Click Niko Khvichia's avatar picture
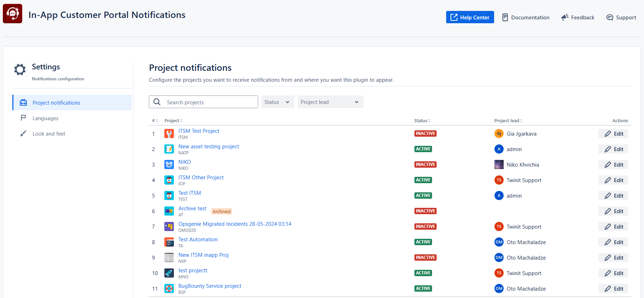This screenshot has height=298, width=644. pyautogui.click(x=499, y=164)
